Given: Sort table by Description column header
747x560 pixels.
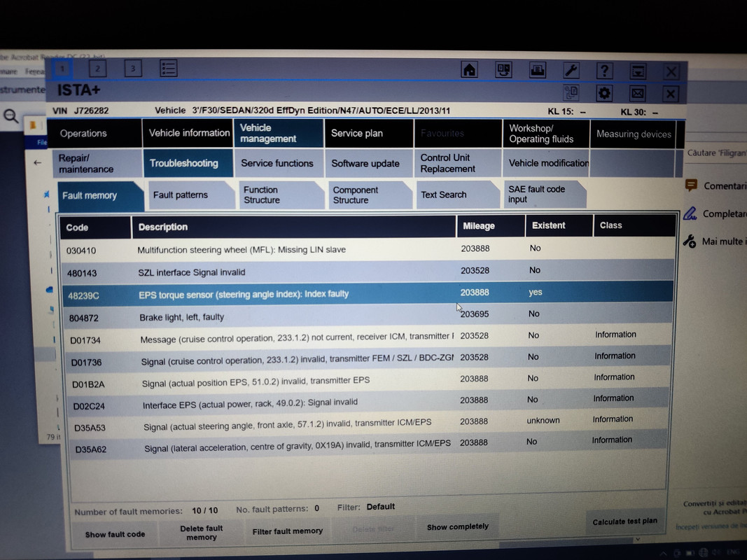Looking at the screenshot, I should pyautogui.click(x=293, y=227).
